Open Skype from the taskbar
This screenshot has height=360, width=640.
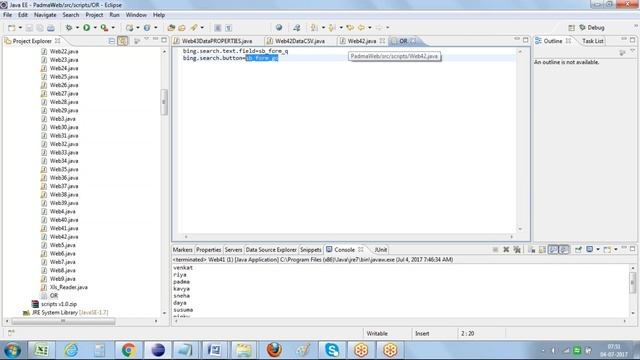click(332, 350)
